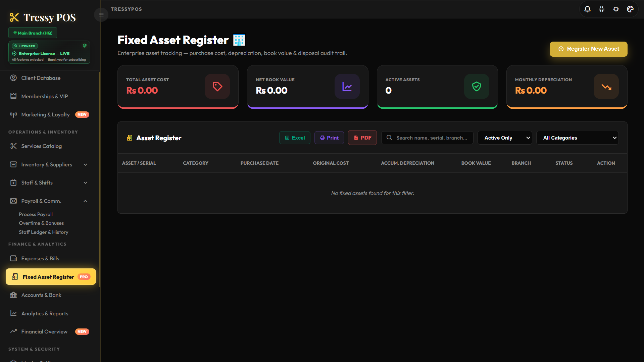Click the Tressy POS scissors logo
This screenshot has width=644, height=362.
[x=14, y=17]
